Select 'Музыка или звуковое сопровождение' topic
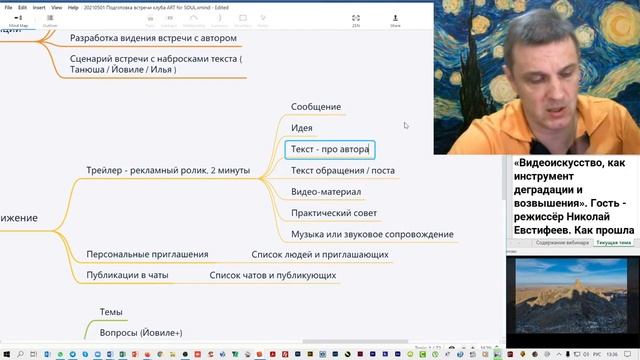 (x=372, y=234)
